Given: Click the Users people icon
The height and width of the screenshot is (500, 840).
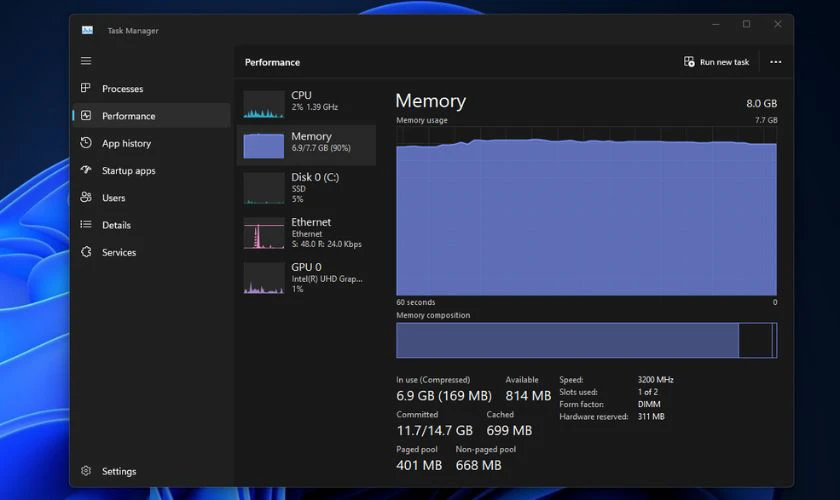Looking at the screenshot, I should pyautogui.click(x=86, y=197).
